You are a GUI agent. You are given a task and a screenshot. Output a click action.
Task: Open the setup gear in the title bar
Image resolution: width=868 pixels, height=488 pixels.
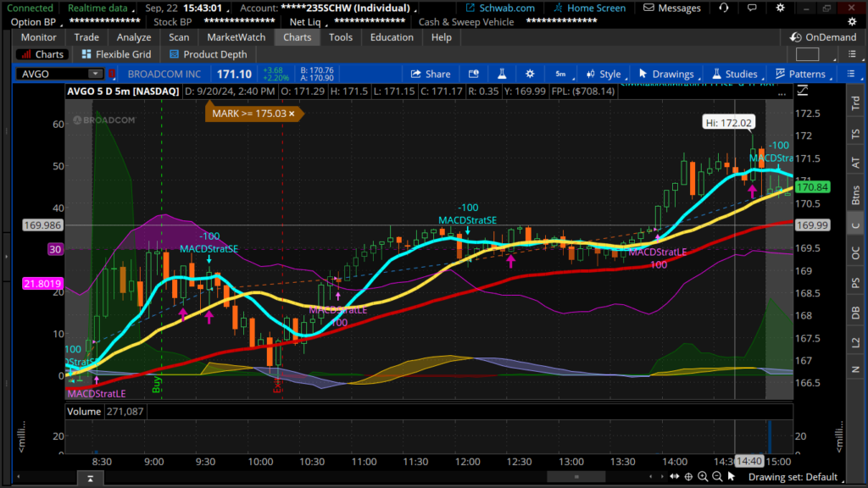(780, 8)
